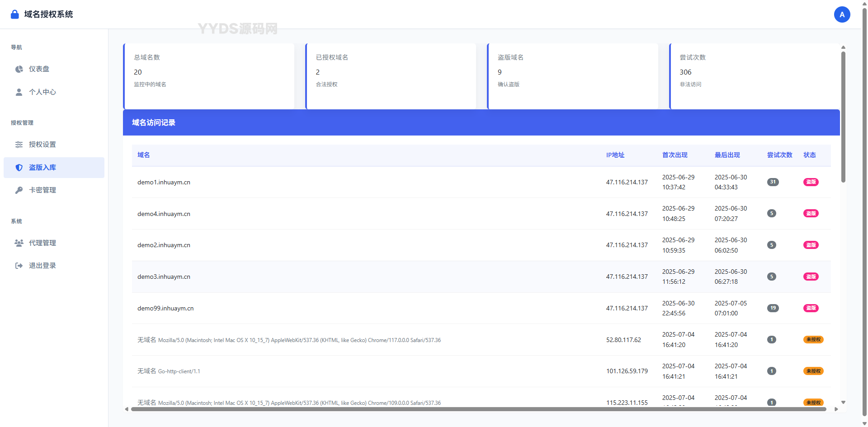Sort the table by 尝试次数 column header

pos(779,155)
